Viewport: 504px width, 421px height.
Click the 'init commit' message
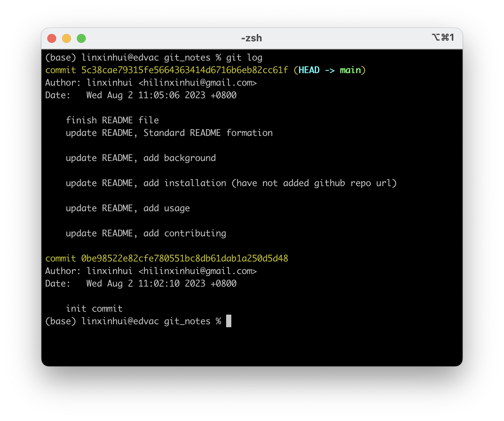(94, 309)
